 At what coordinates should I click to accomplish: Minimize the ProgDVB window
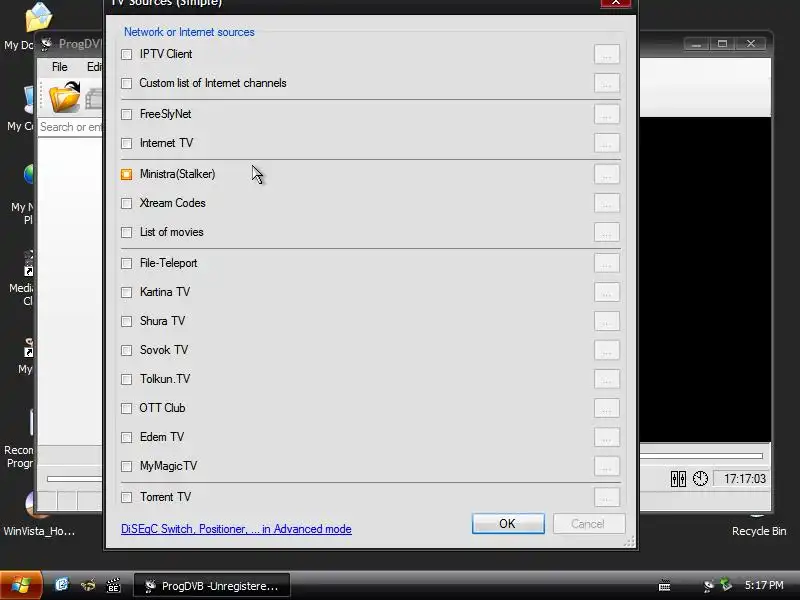coord(696,44)
